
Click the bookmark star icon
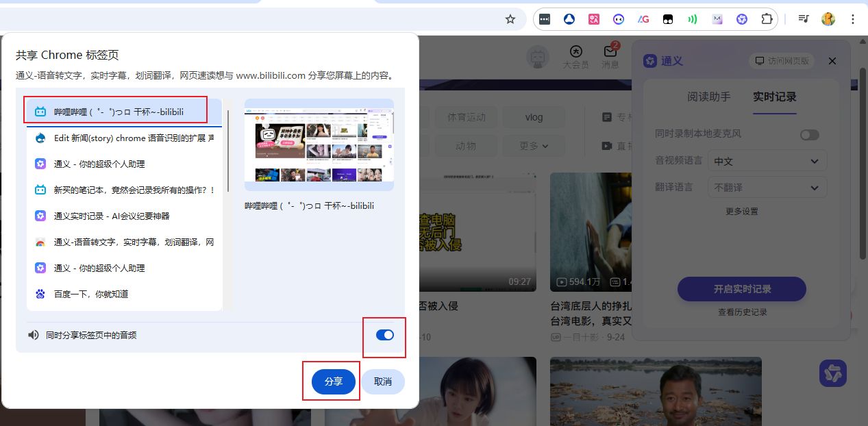tap(510, 19)
